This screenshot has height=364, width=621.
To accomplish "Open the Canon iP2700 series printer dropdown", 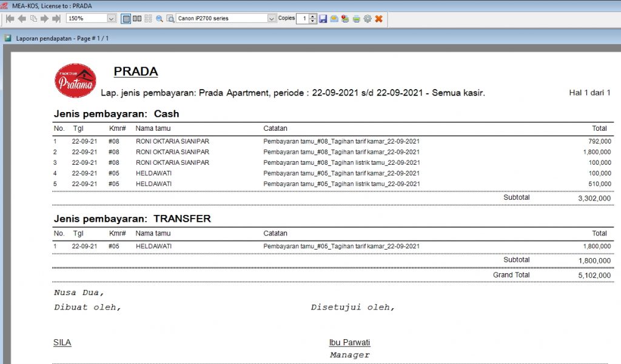I will coord(271,19).
